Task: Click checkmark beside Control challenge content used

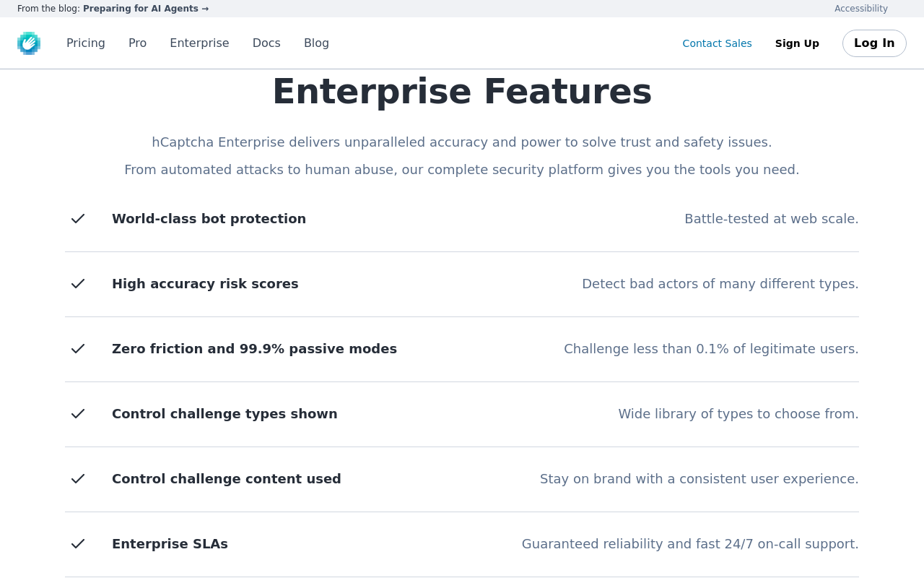Action: (x=78, y=479)
